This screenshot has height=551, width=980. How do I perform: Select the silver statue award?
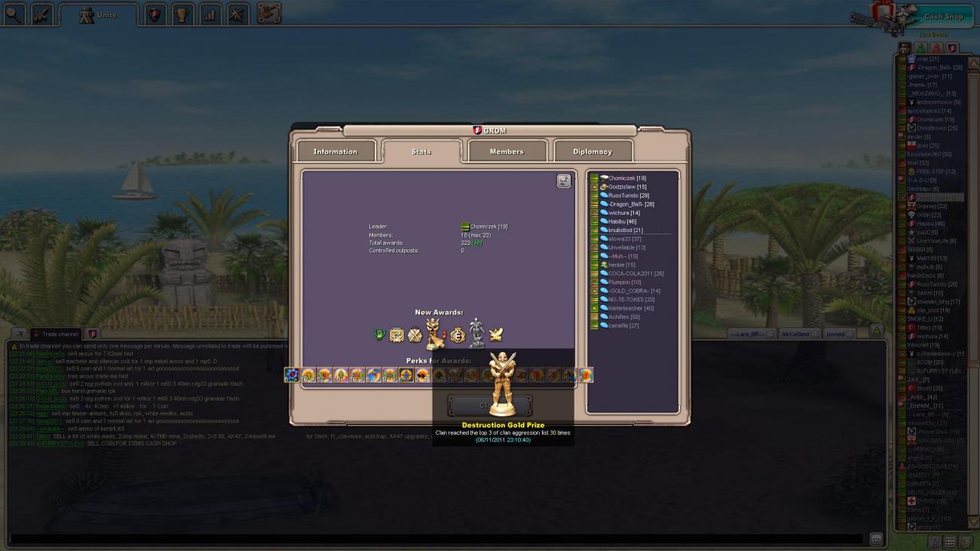476,332
